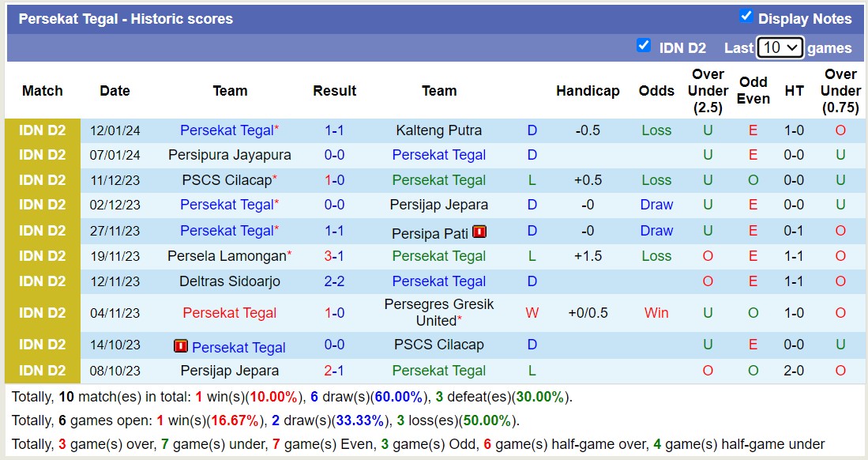Click the Handicap column header
The height and width of the screenshot is (460, 868).
pos(588,90)
